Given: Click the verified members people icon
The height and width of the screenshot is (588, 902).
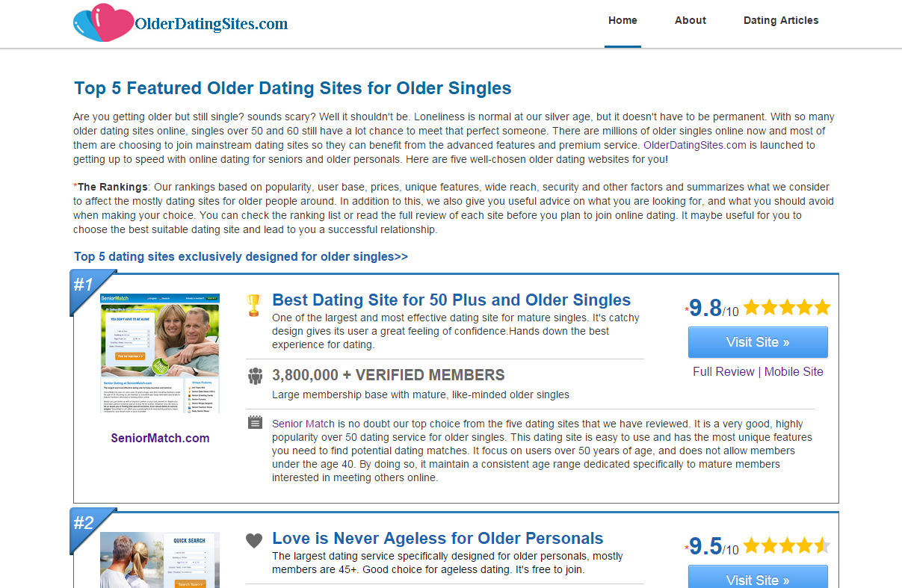Looking at the screenshot, I should pos(255,376).
